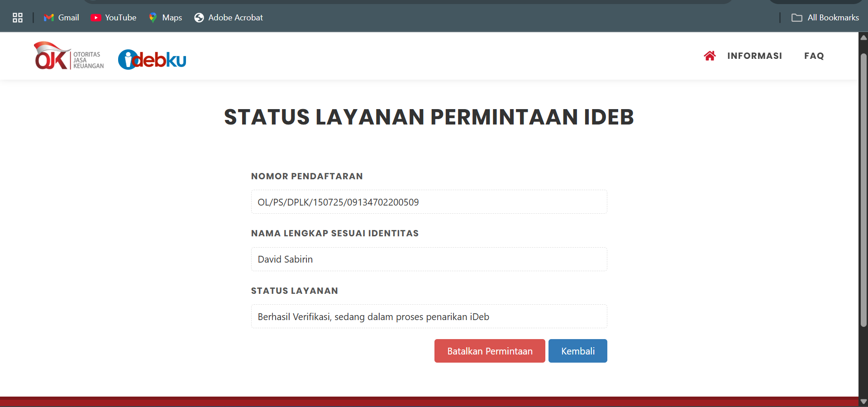
Task: Click the Status Layanan text field
Action: pyautogui.click(x=429, y=316)
